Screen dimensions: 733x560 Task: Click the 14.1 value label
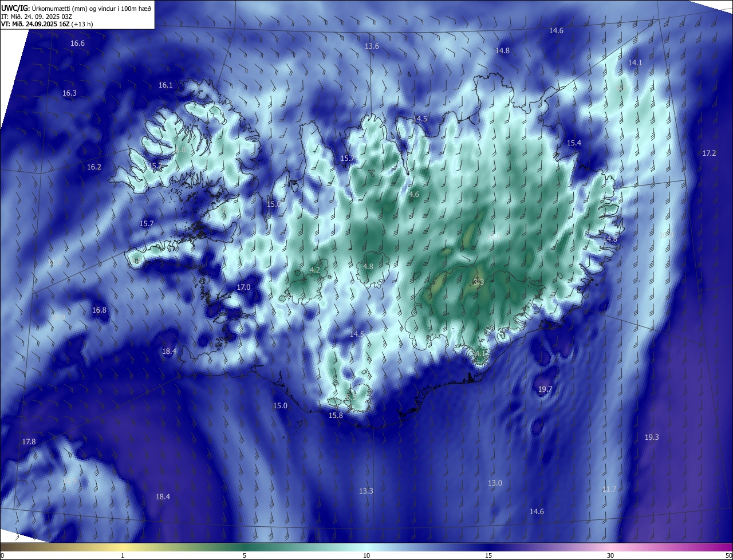(635, 62)
